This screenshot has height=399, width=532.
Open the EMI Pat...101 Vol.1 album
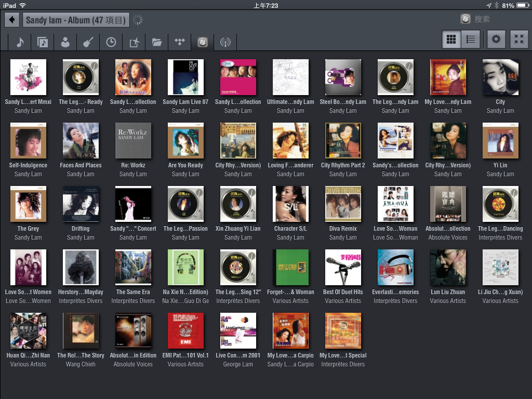click(185, 331)
